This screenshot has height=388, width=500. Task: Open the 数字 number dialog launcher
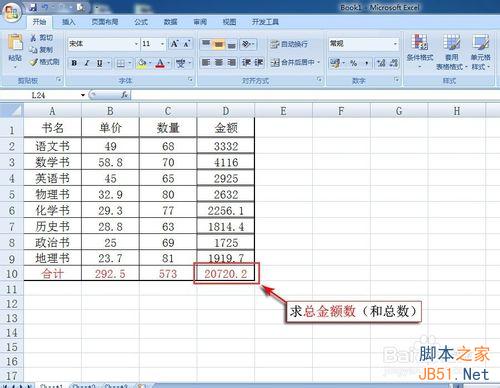396,79
